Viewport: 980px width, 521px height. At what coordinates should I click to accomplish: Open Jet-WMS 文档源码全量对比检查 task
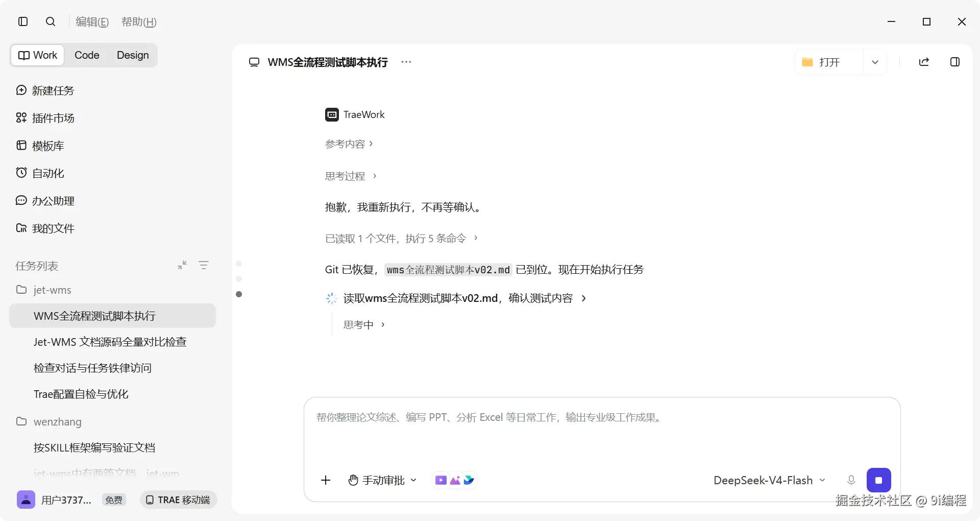pos(110,342)
